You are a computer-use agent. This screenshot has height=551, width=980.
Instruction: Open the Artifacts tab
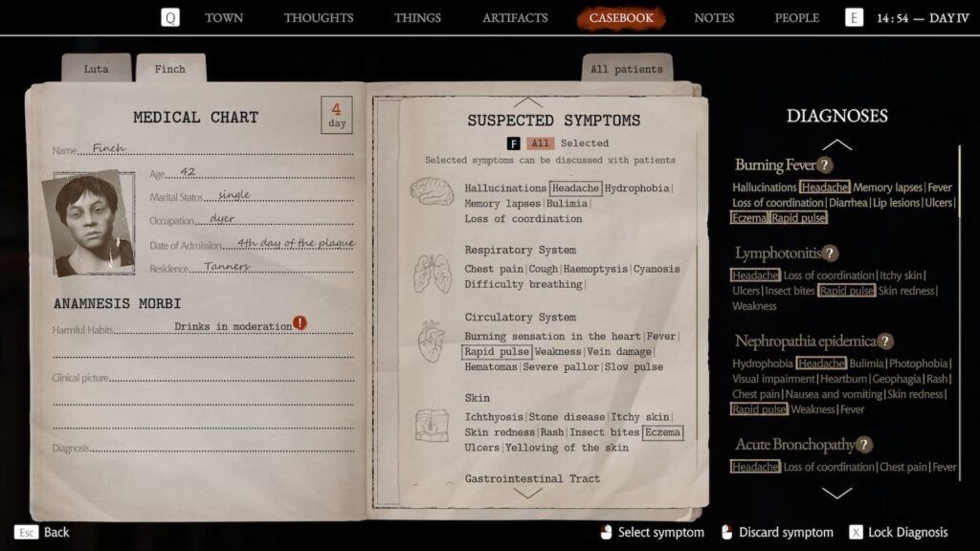515,18
